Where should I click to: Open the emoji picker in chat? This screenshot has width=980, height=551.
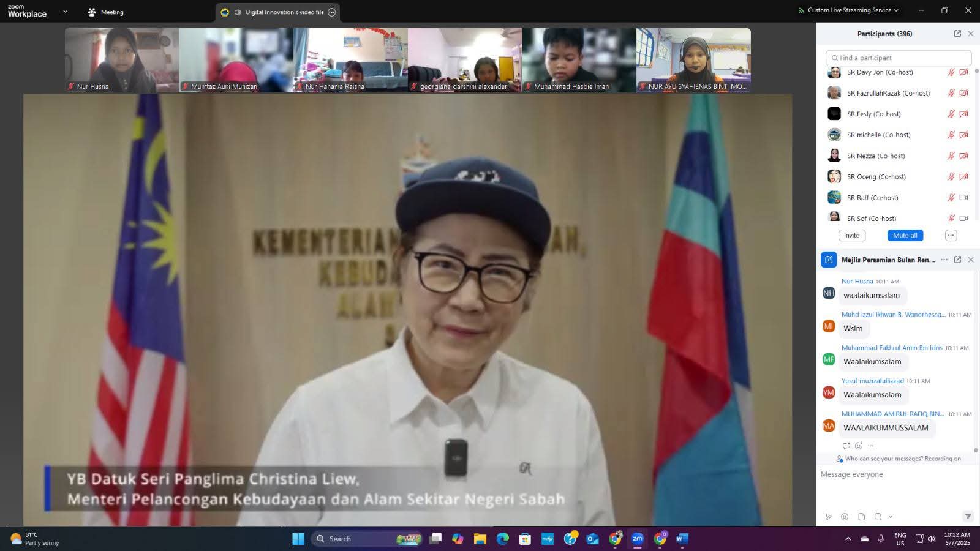pyautogui.click(x=845, y=517)
